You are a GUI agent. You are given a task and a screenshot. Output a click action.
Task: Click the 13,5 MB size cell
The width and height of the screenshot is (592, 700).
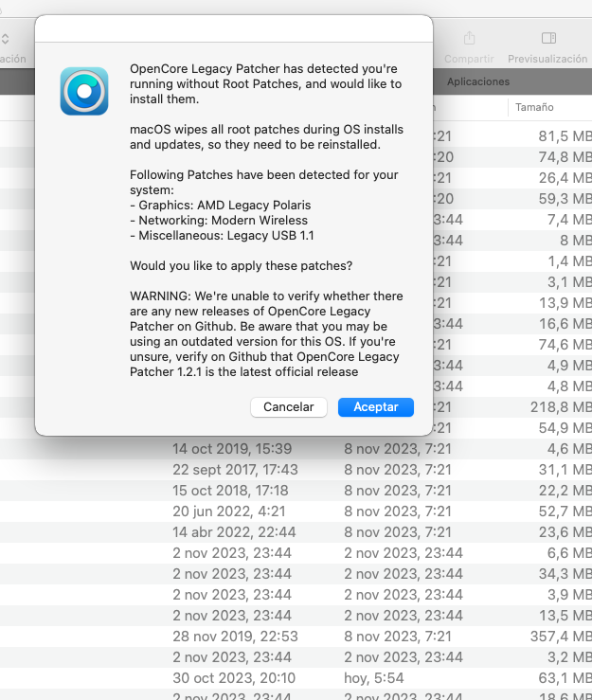[565, 616]
